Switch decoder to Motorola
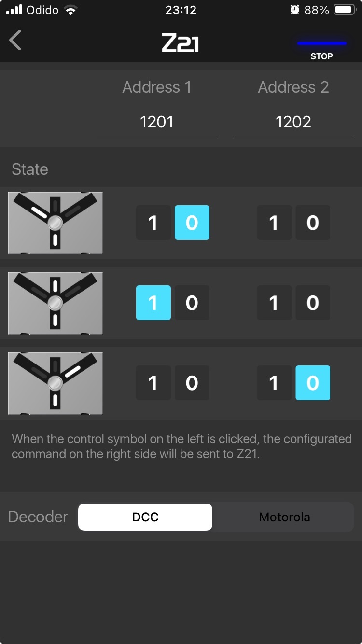 click(x=284, y=517)
